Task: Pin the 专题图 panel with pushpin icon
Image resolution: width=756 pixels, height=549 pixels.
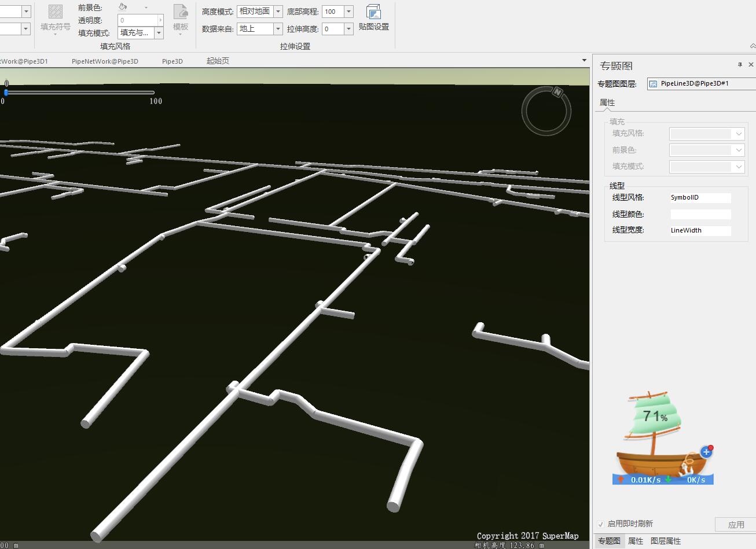Action: point(740,65)
